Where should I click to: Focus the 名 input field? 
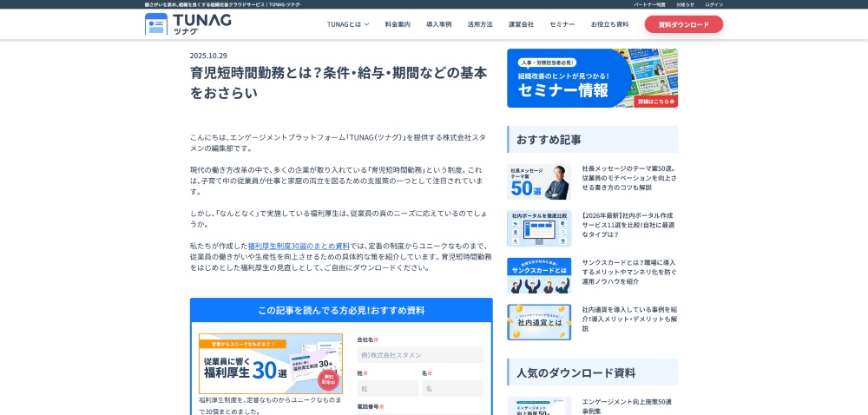pos(452,388)
